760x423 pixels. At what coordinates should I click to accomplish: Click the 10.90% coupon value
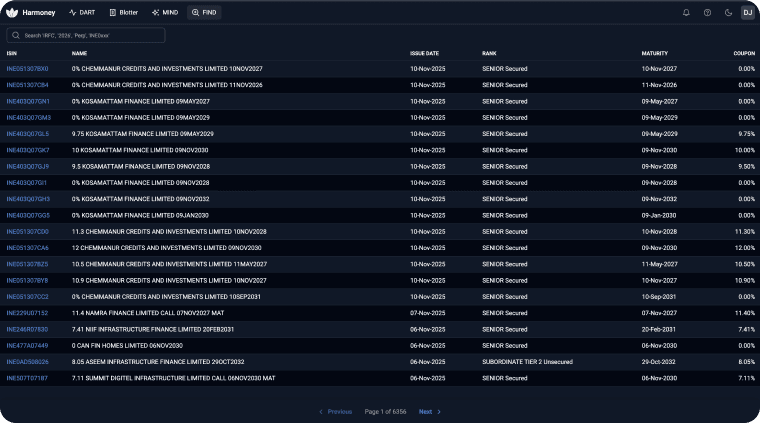coord(745,281)
